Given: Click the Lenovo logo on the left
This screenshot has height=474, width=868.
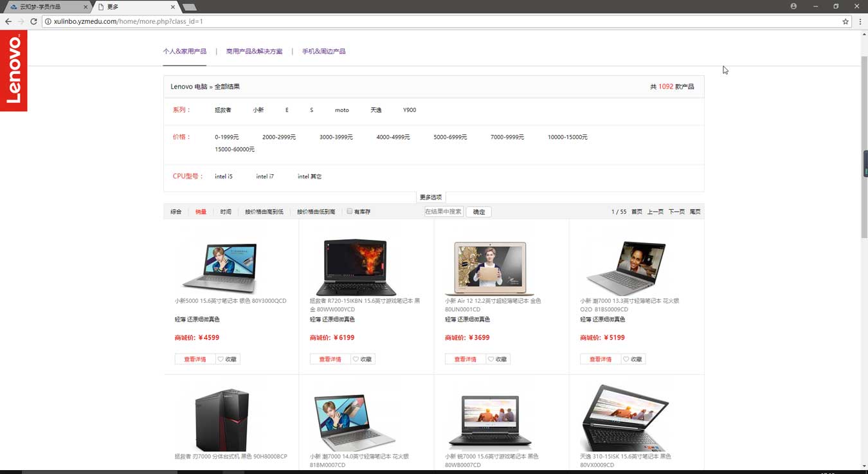Looking at the screenshot, I should coord(14,70).
